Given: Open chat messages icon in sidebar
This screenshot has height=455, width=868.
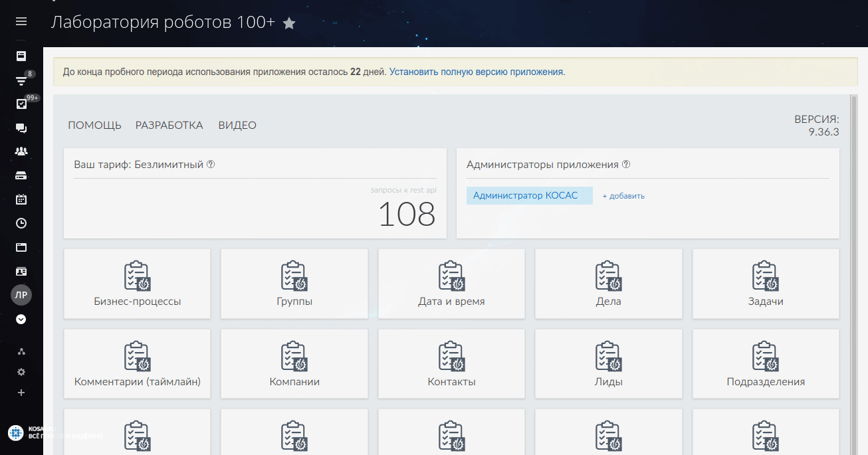Looking at the screenshot, I should pyautogui.click(x=21, y=128).
